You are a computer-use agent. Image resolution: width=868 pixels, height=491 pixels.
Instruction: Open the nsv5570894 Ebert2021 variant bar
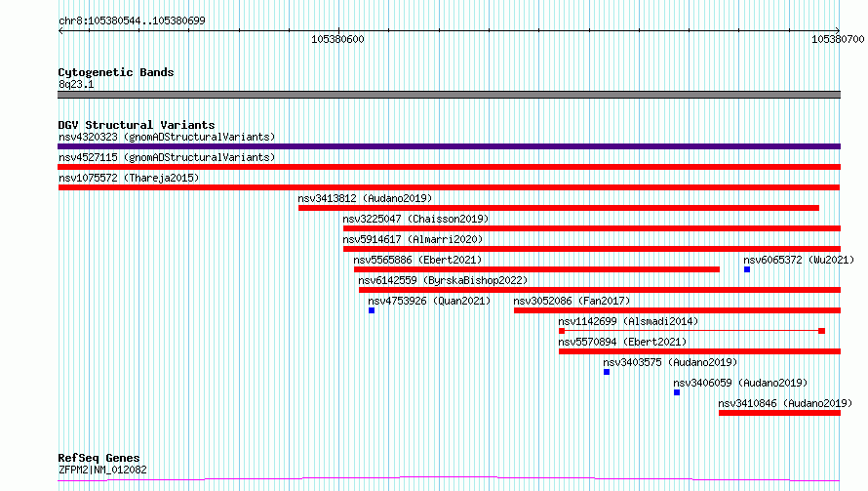(x=699, y=351)
